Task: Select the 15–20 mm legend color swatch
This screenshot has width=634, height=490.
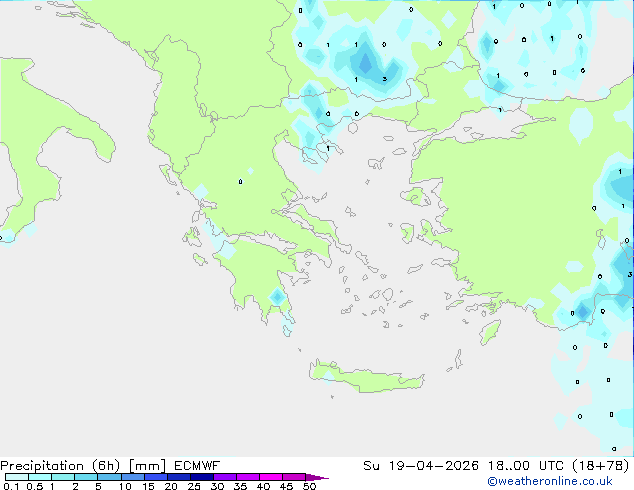Action: point(156,477)
